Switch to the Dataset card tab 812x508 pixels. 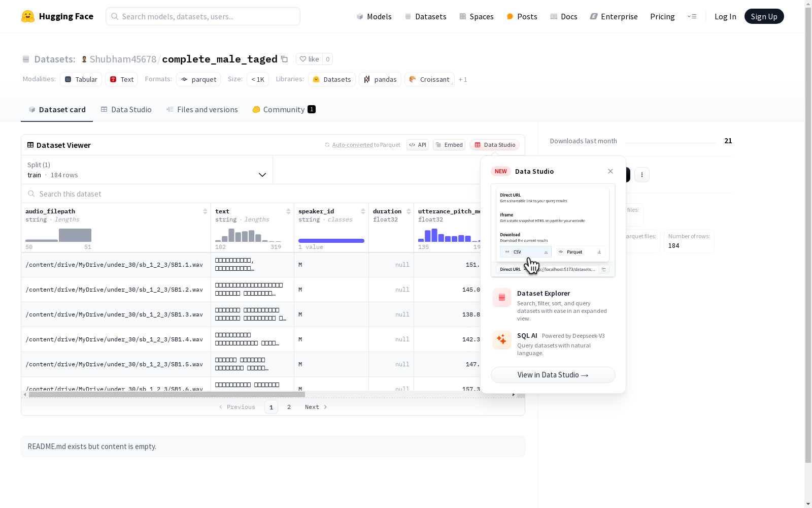click(x=57, y=110)
